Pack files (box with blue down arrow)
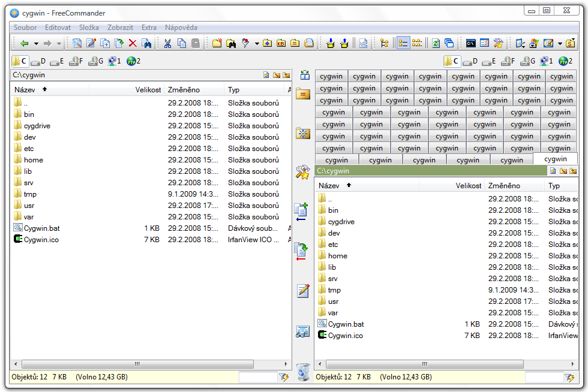Viewport: 588px width, 392px height. 331,44
